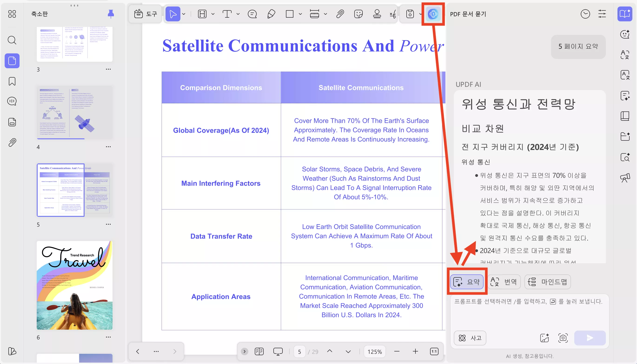Click the UPDF AI assistant toolbar icon

click(433, 14)
